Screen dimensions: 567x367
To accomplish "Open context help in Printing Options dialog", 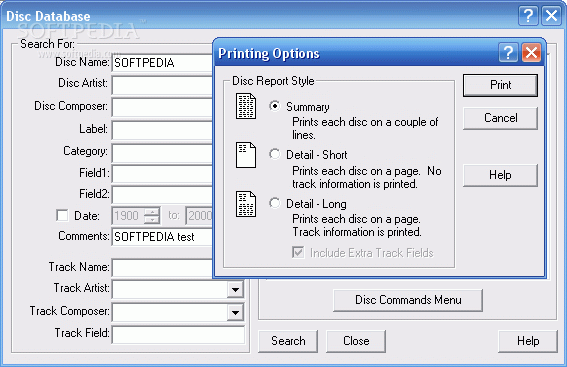I will tap(508, 53).
